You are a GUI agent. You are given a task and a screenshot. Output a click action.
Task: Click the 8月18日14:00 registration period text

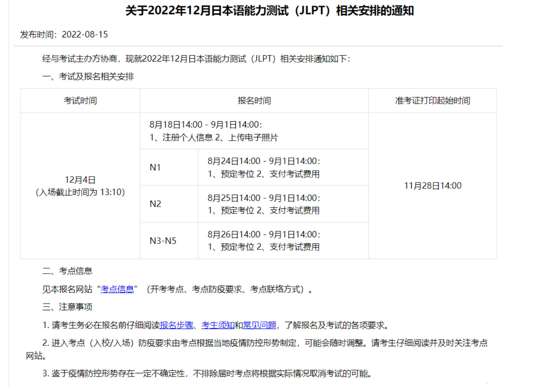pyautogui.click(x=206, y=125)
